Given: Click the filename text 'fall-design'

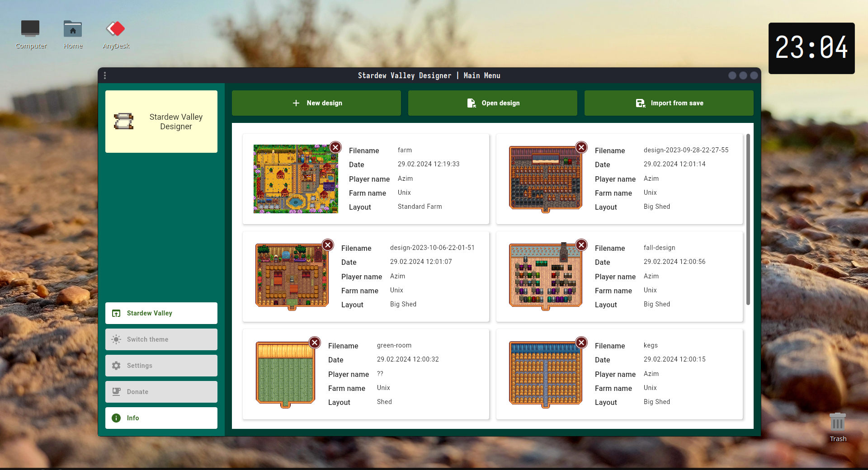Looking at the screenshot, I should pyautogui.click(x=660, y=248).
